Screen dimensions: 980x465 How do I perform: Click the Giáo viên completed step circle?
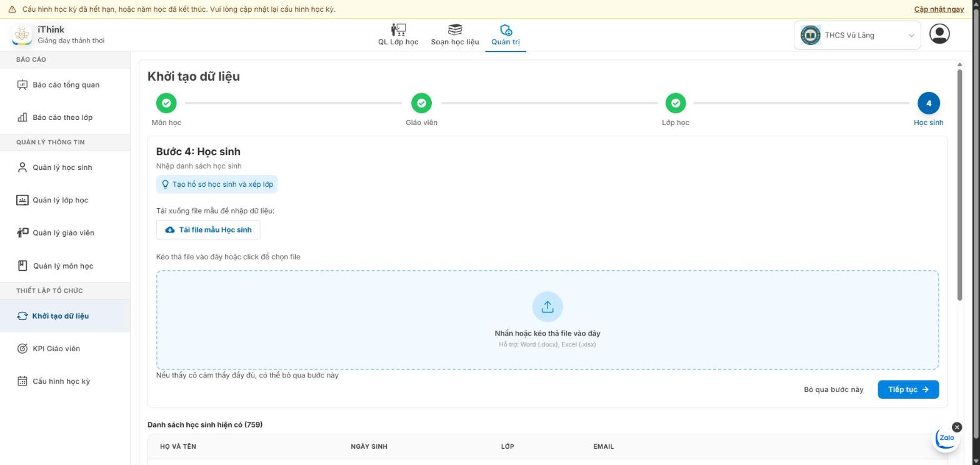click(x=421, y=103)
